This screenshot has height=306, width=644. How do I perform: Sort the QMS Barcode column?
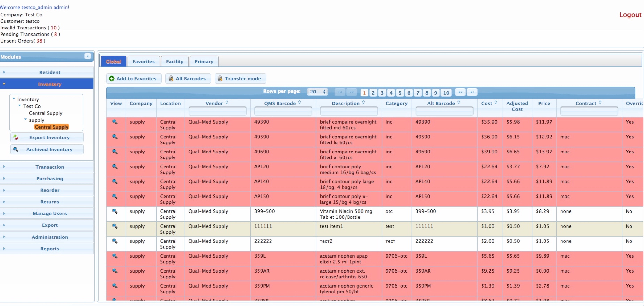(x=300, y=103)
